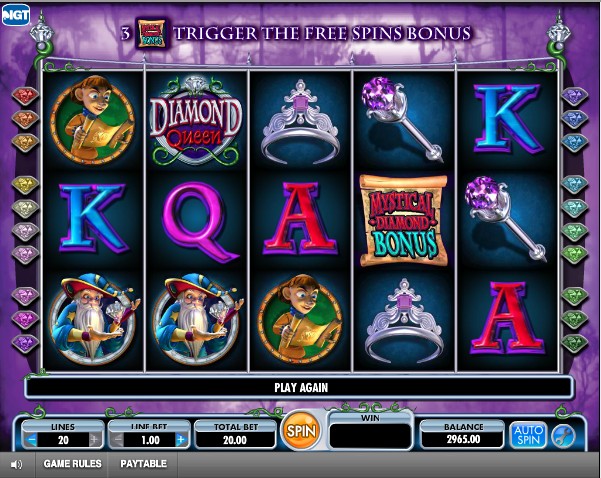Click the bottom-right dark green payline gem
The height and width of the screenshot is (478, 601).
click(x=575, y=343)
